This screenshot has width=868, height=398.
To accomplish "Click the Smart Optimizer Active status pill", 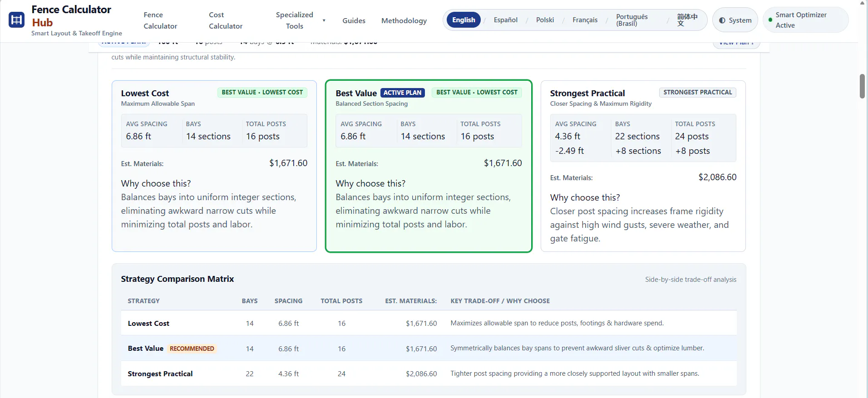I will 805,20.
